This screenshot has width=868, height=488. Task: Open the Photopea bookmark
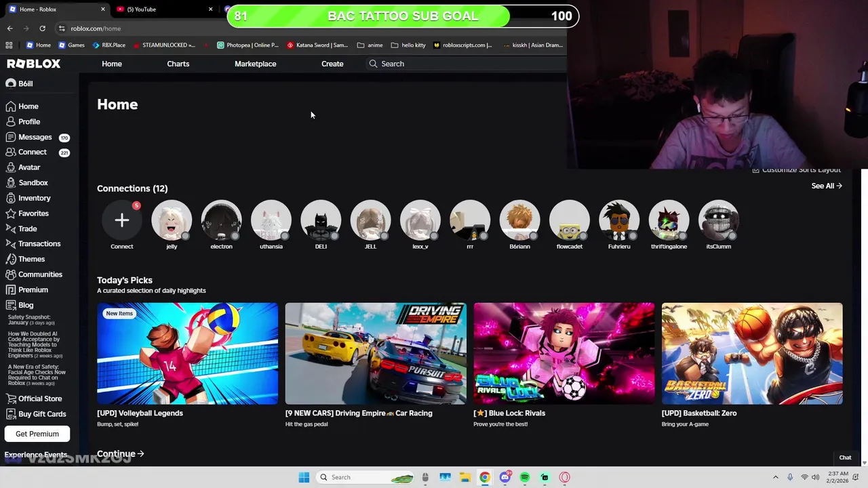tap(248, 45)
